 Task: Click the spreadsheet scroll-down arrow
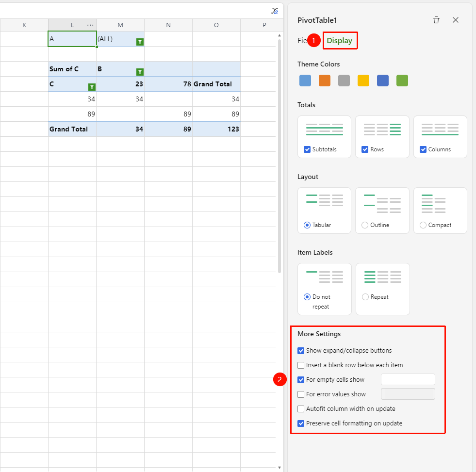(279, 468)
